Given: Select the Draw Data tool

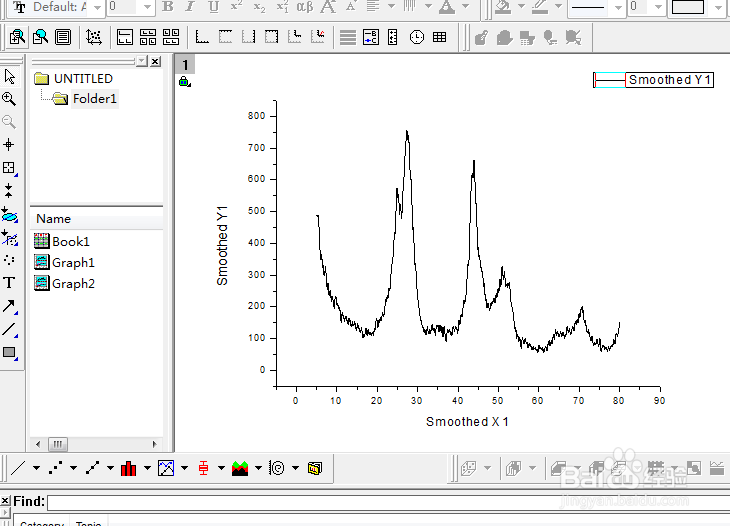Looking at the screenshot, I should click(x=9, y=260).
